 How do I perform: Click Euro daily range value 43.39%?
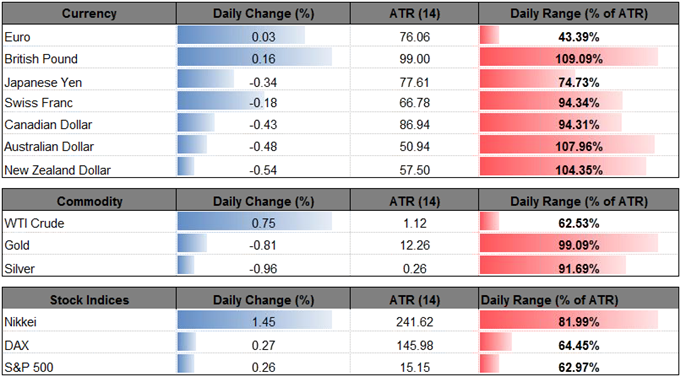(579, 37)
